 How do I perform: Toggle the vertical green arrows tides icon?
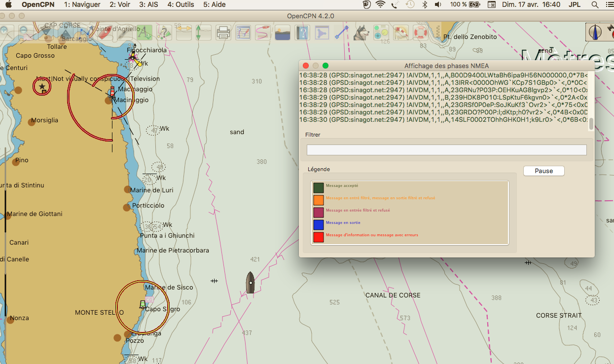click(x=204, y=33)
